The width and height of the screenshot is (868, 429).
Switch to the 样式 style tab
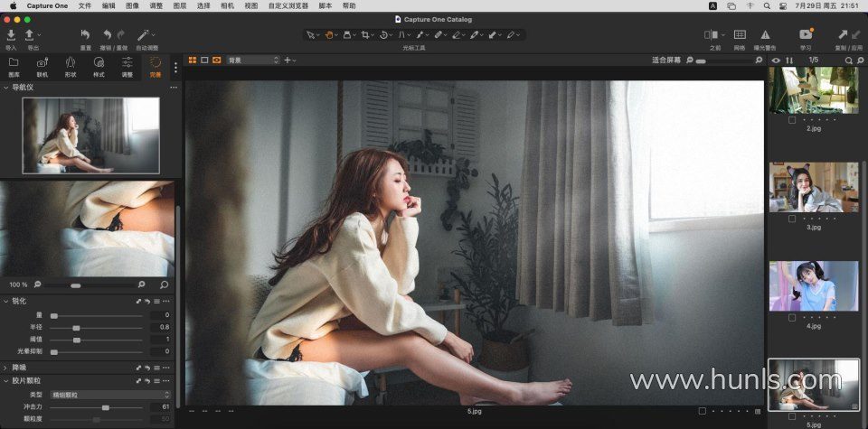tap(99, 68)
